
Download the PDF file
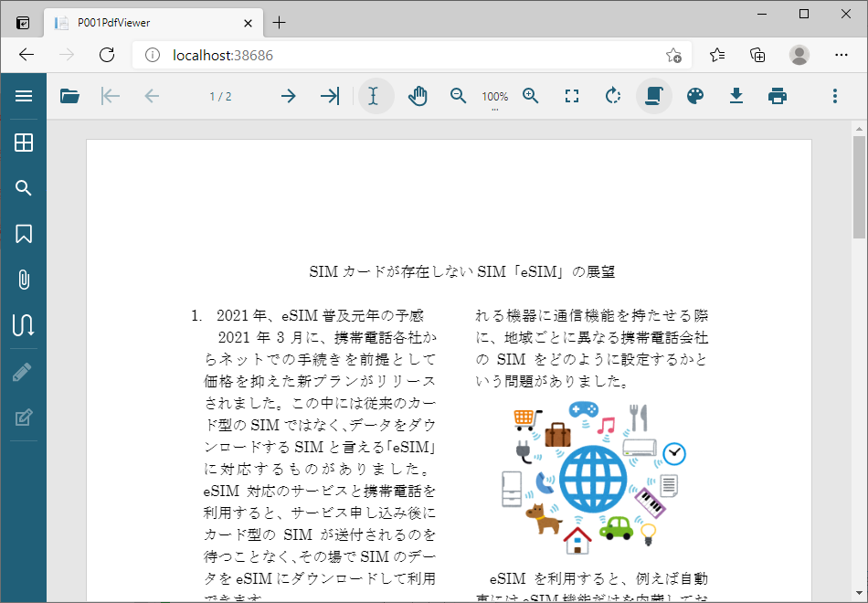pos(736,96)
